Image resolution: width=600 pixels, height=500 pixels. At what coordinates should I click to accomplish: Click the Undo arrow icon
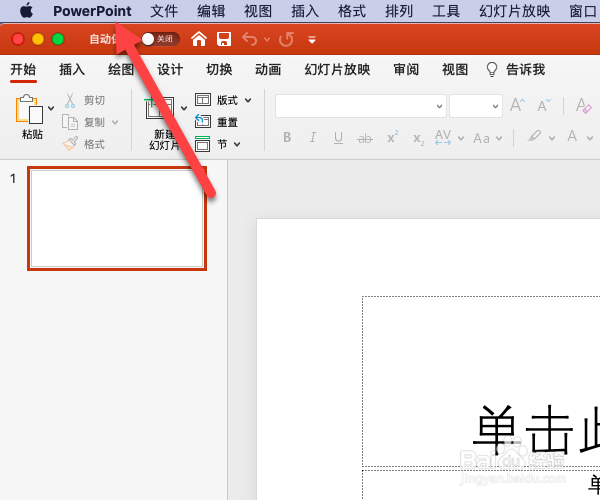pyautogui.click(x=250, y=39)
